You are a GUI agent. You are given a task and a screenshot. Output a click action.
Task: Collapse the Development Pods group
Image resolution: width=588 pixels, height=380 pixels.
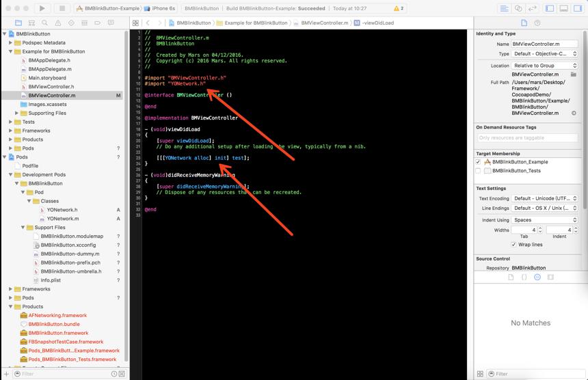(10, 175)
